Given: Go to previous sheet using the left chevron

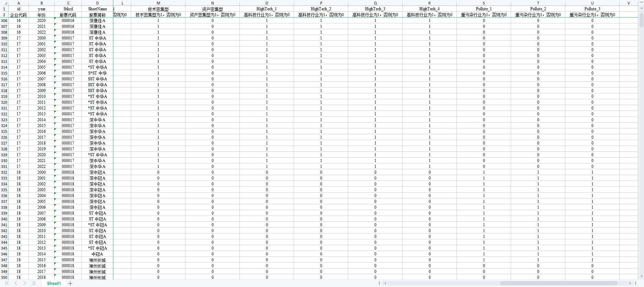Looking at the screenshot, I should pyautogui.click(x=16, y=283).
